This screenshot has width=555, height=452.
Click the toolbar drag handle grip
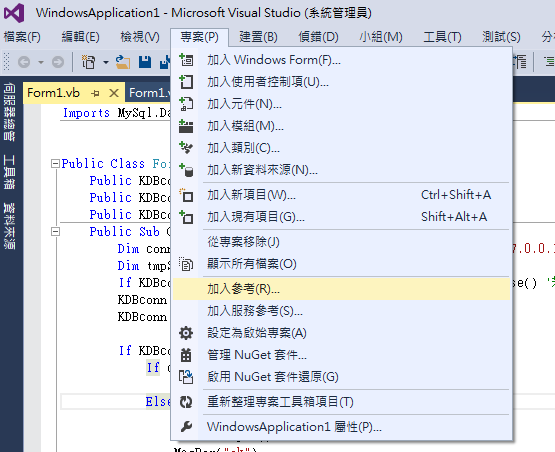[x=6, y=62]
